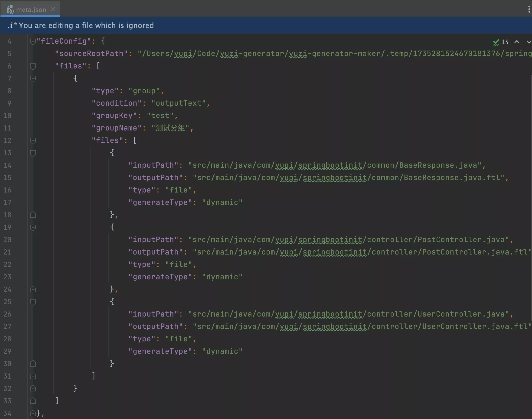Click line number 8 in gutter
The height and width of the screenshot is (419, 532).
point(9,91)
